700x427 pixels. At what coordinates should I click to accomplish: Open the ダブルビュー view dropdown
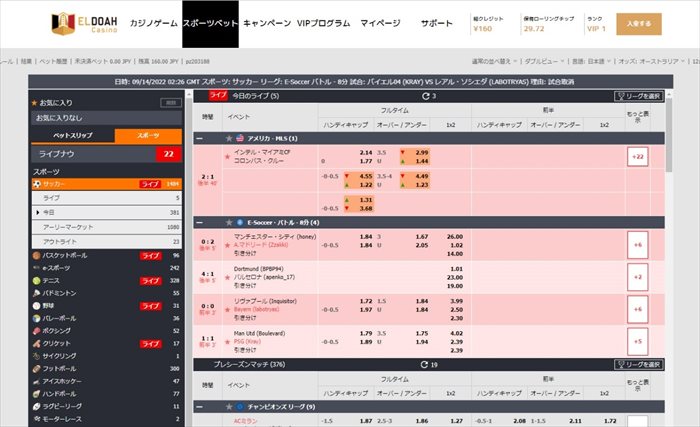pos(544,61)
